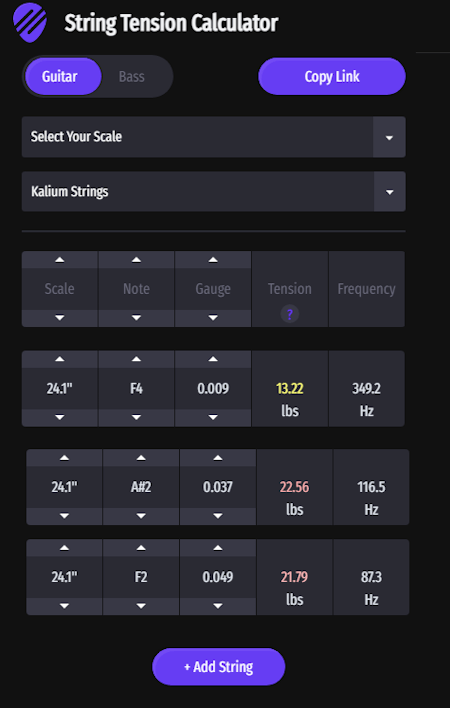
Task: Lower the note of the F2 string
Action: [x=141, y=606]
